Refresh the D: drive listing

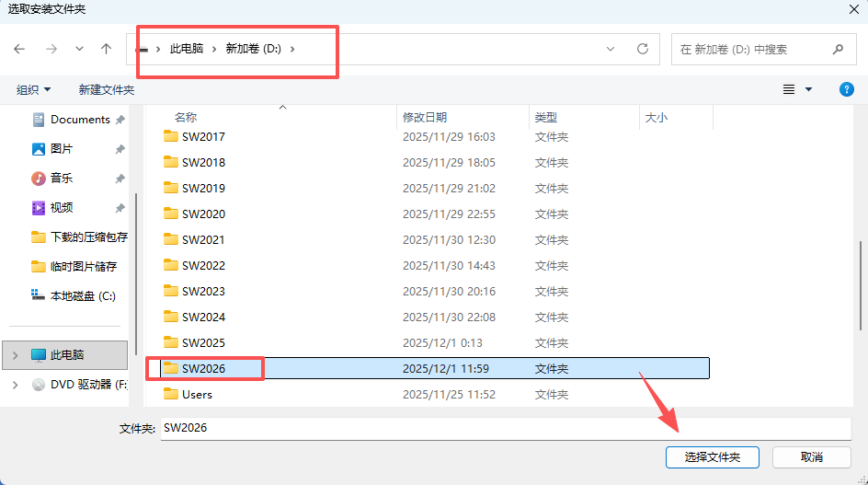click(642, 49)
